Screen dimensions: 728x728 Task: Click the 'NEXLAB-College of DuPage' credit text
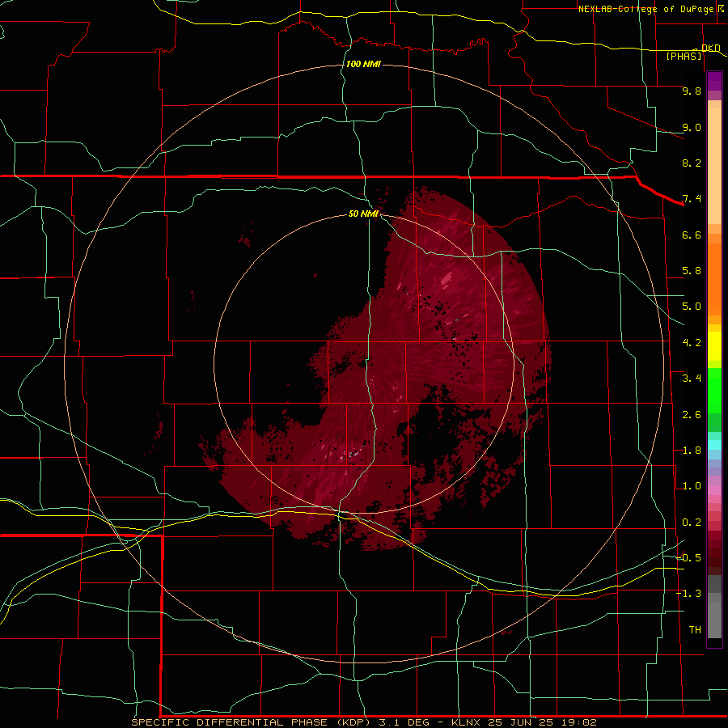point(645,9)
